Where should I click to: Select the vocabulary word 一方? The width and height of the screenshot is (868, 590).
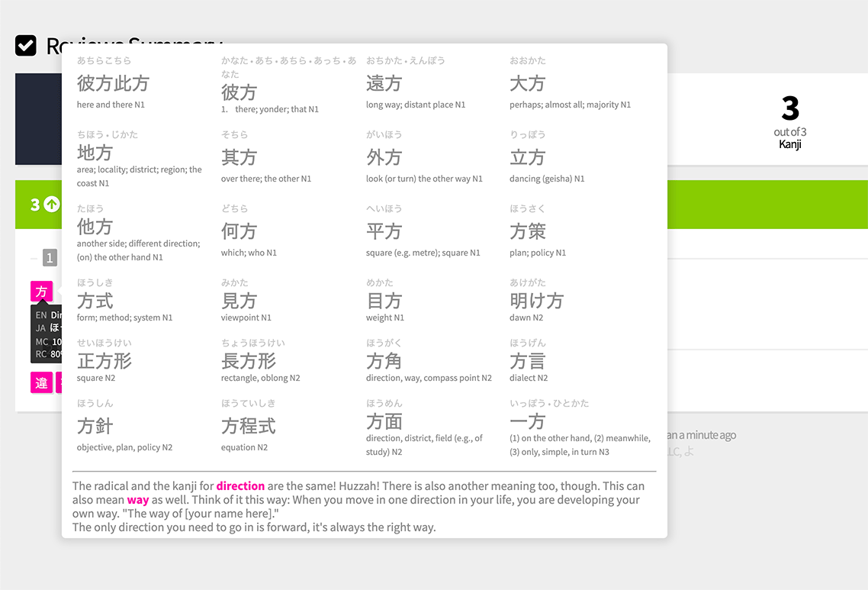pos(528,421)
